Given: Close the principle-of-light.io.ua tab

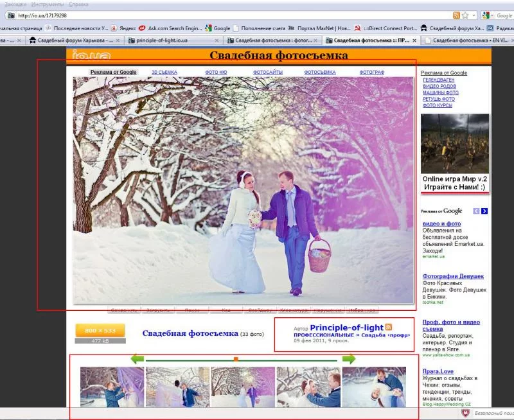Looking at the screenshot, I should coord(217,40).
